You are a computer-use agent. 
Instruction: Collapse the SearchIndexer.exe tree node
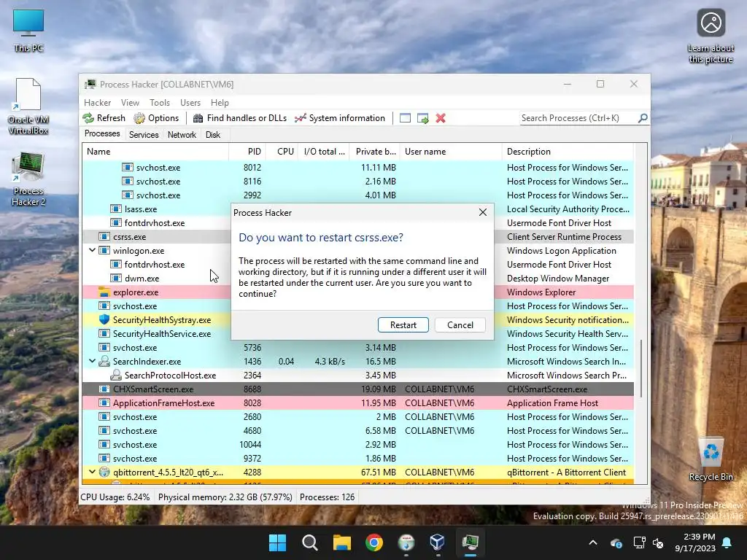pyautogui.click(x=92, y=361)
